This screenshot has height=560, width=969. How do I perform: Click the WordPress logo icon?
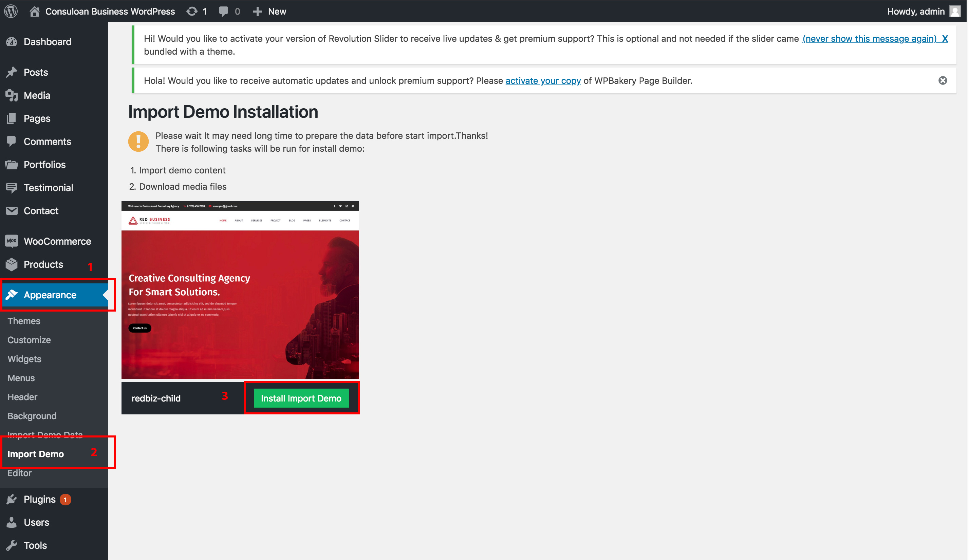[11, 11]
